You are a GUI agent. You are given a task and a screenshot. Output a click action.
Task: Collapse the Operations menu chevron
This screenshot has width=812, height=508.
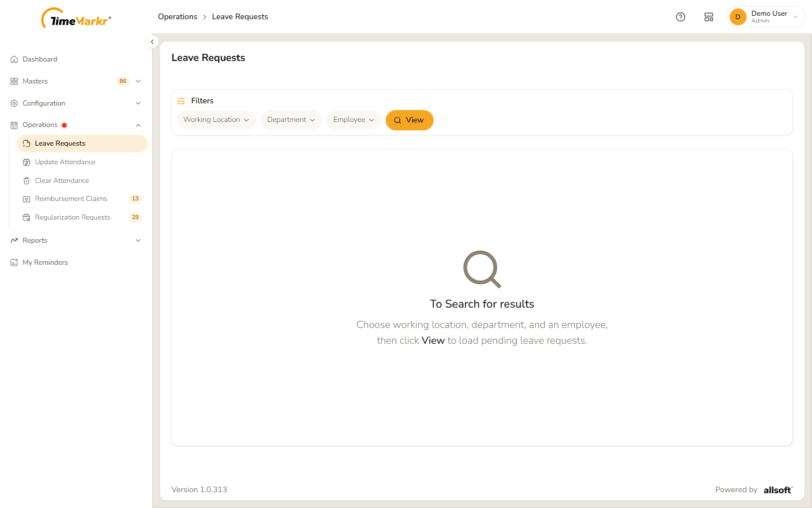click(x=138, y=125)
